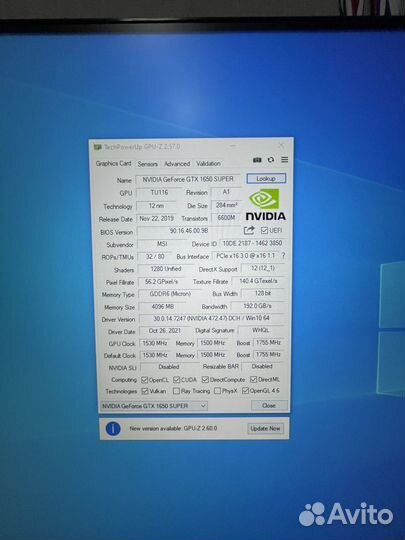405x540 pixels.
Task: Toggle the DirectCompute checkbox
Action: pos(205,380)
